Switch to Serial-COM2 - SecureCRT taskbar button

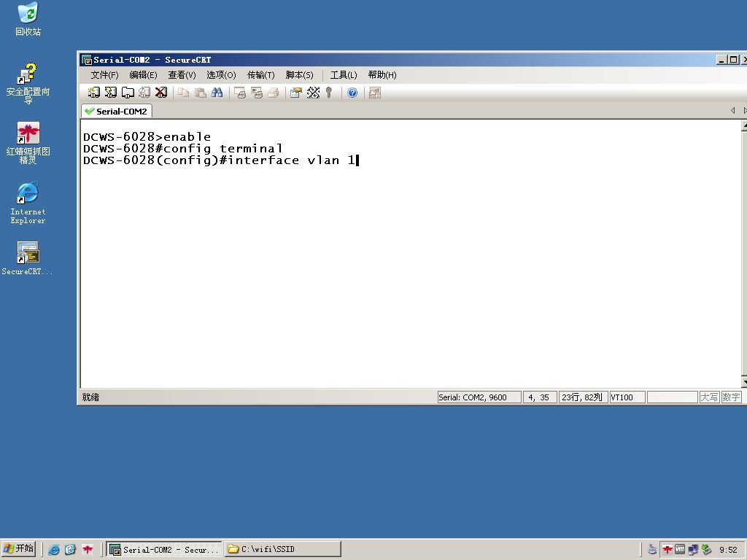pyautogui.click(x=164, y=549)
